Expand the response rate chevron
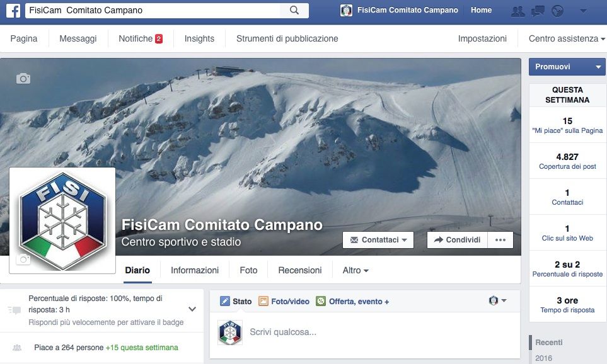Viewport: 607px width, 364px height. point(192,309)
